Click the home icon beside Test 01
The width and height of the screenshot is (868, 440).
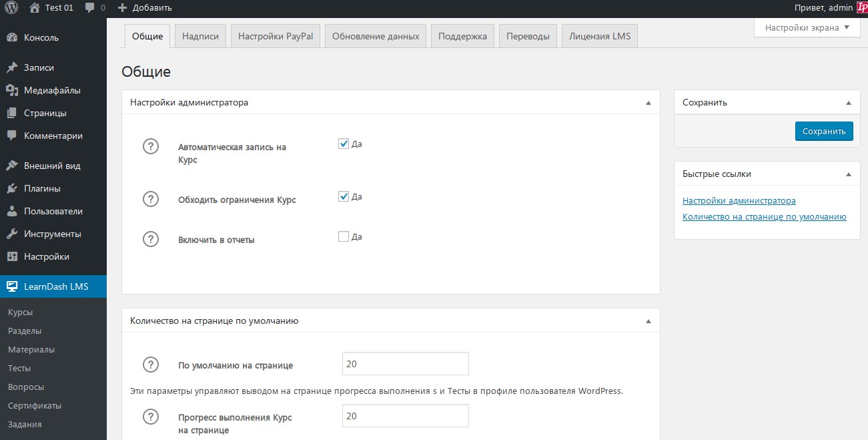[35, 8]
